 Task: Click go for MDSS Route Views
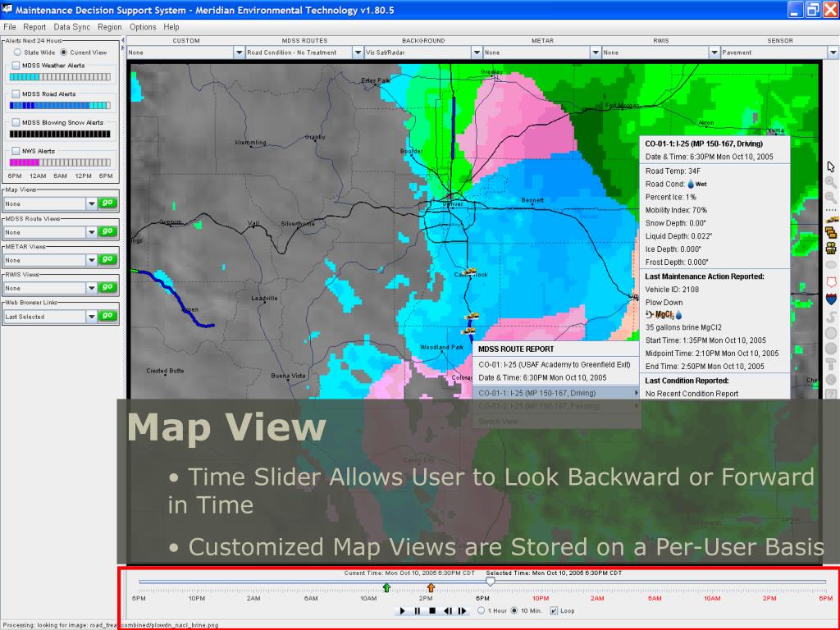tap(107, 231)
